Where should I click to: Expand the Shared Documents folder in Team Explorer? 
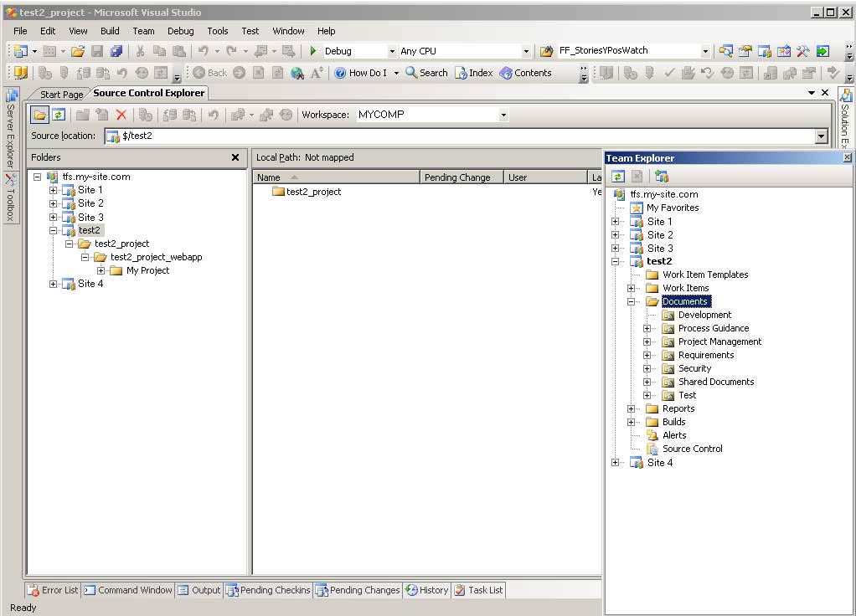click(x=646, y=382)
